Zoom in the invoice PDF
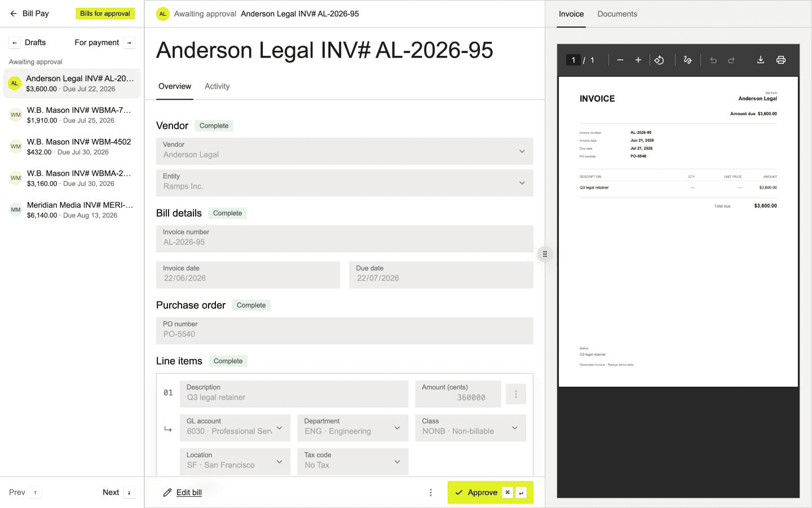Viewport: 812px width, 508px height. click(638, 60)
